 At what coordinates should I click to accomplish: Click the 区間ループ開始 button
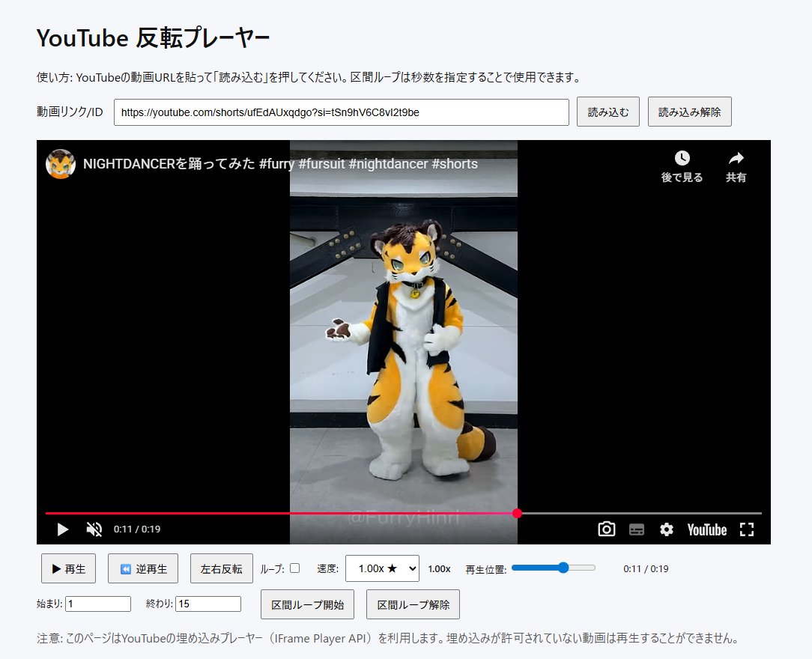(x=308, y=604)
